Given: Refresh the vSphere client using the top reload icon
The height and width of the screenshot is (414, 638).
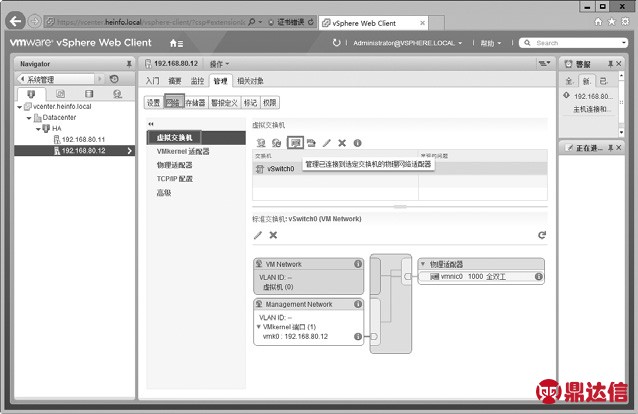Looking at the screenshot, I should click(336, 43).
